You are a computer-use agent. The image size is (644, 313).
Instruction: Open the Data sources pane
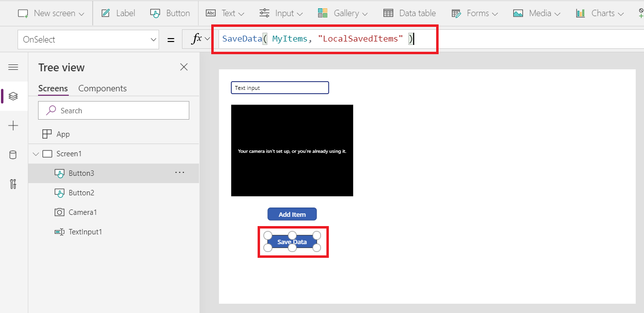13,155
